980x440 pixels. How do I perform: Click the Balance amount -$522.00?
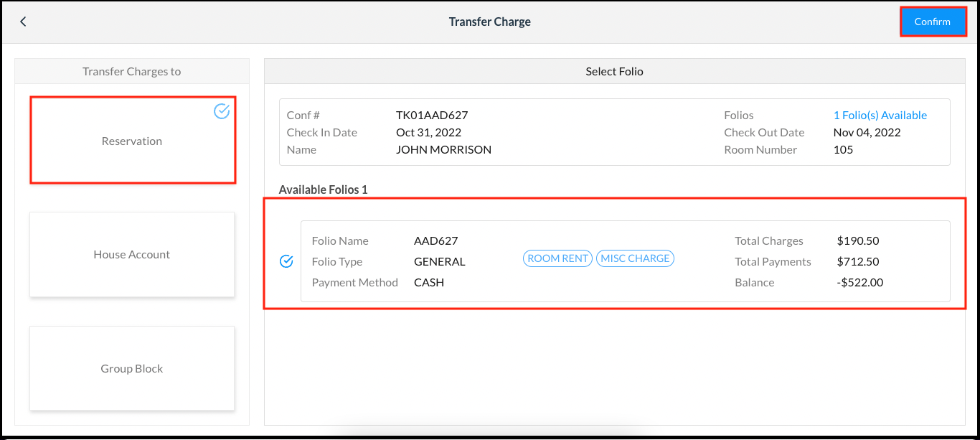[x=861, y=282]
